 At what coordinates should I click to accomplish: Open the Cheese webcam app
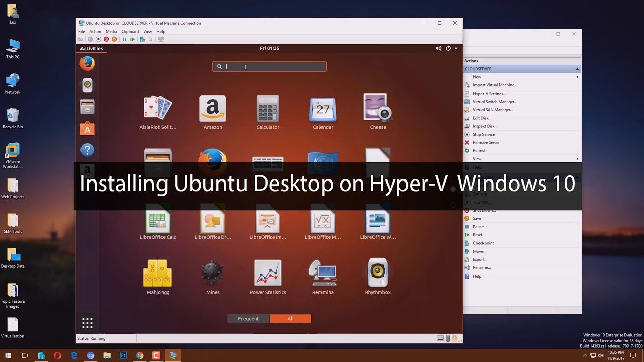378,112
